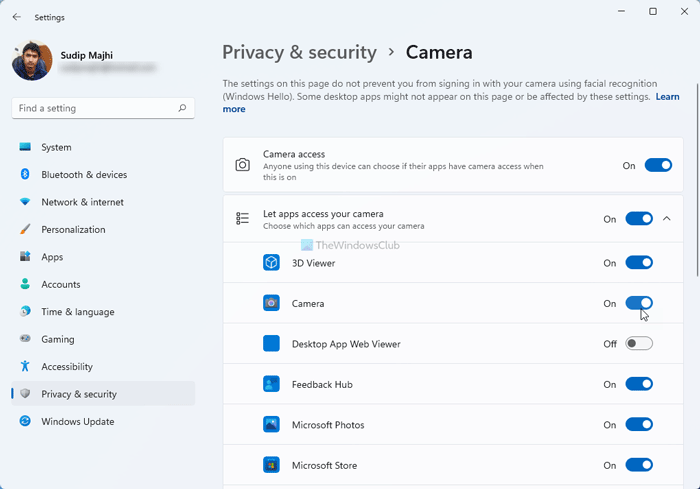700x489 pixels.
Task: Go to Windows Update section
Action: click(76, 422)
